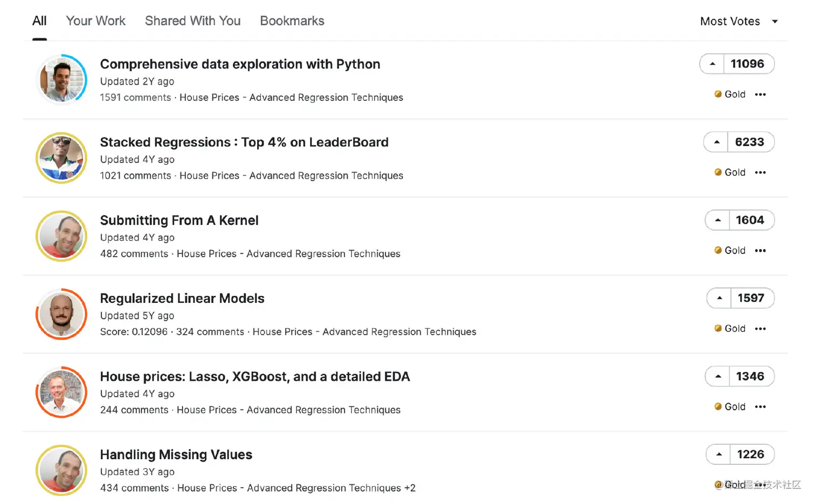This screenshot has height=504, width=815.
Task: Open more options for Submitting From A Kernel
Action: [760, 251]
